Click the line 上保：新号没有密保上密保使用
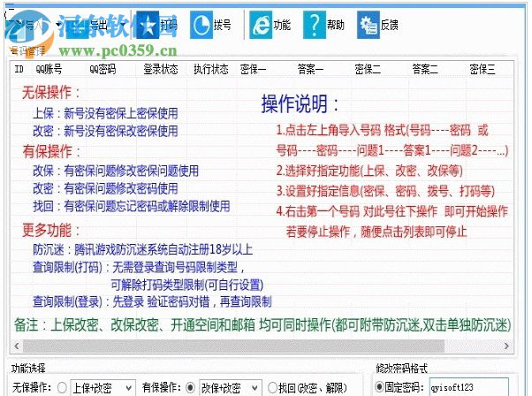This screenshot has height=396, width=532. coord(105,113)
